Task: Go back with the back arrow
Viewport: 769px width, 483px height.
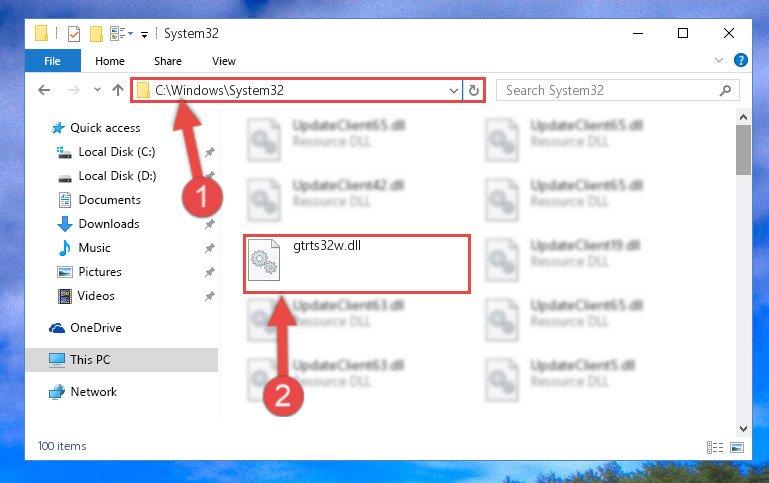Action: pos(44,90)
